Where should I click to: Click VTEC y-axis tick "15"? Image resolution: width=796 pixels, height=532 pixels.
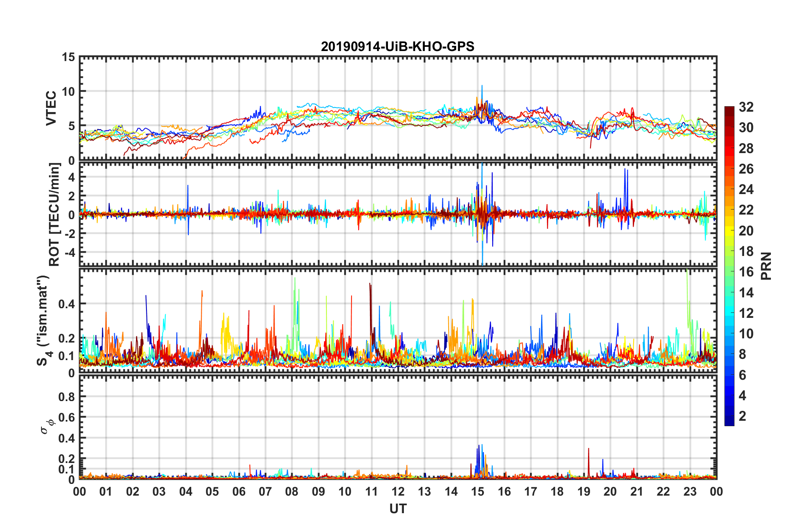68,57
